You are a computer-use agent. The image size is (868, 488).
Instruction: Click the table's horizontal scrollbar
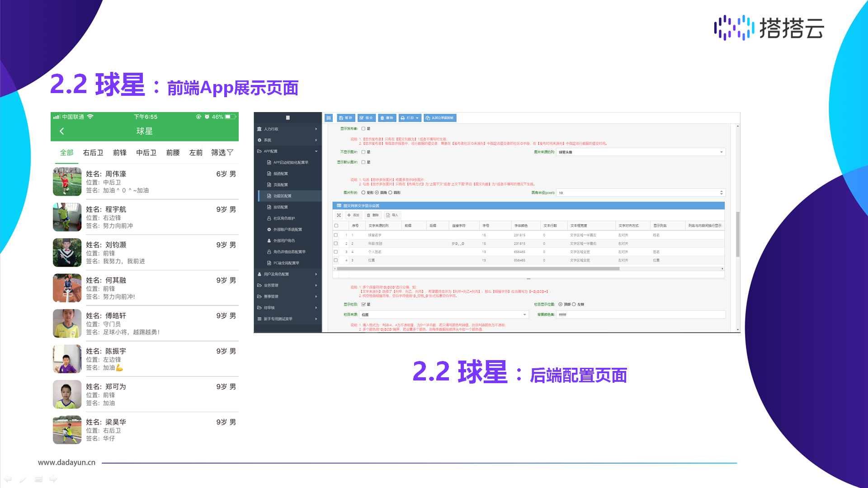point(478,269)
